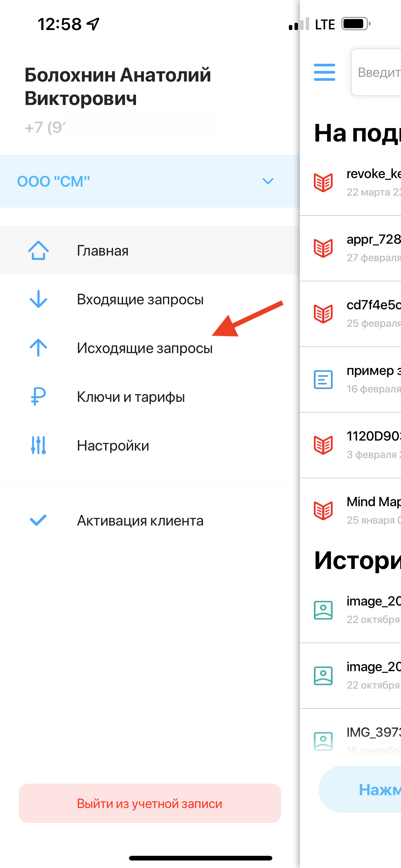Screen dimensions: 401x868
Task: Open document cd7f4e5c from 25 февраля
Action: [x=350, y=314]
